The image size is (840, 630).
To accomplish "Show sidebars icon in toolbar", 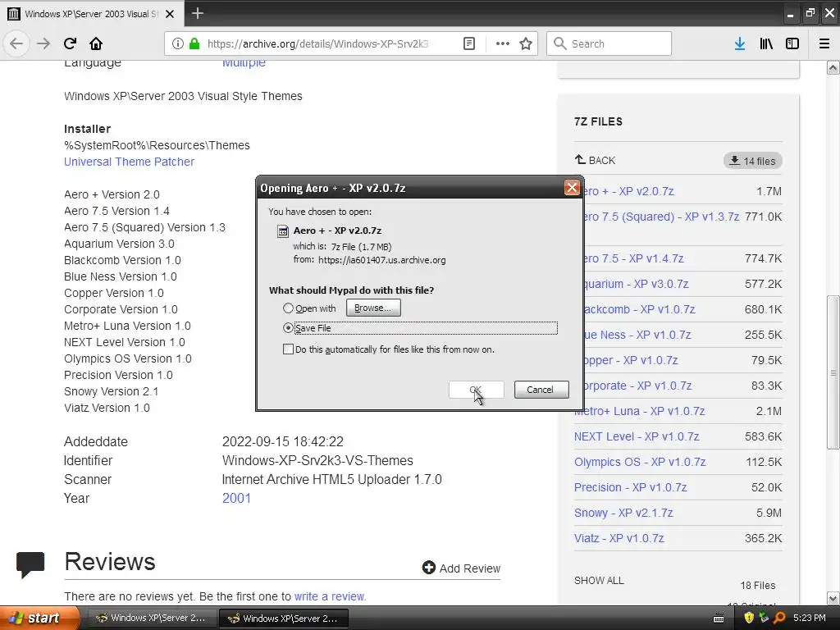I will 792,43.
